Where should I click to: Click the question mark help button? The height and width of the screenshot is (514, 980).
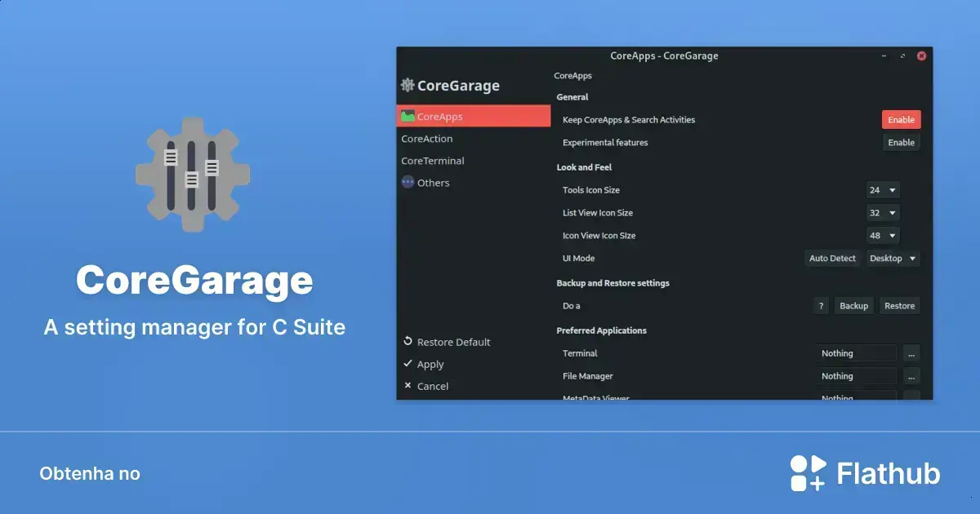click(x=822, y=306)
